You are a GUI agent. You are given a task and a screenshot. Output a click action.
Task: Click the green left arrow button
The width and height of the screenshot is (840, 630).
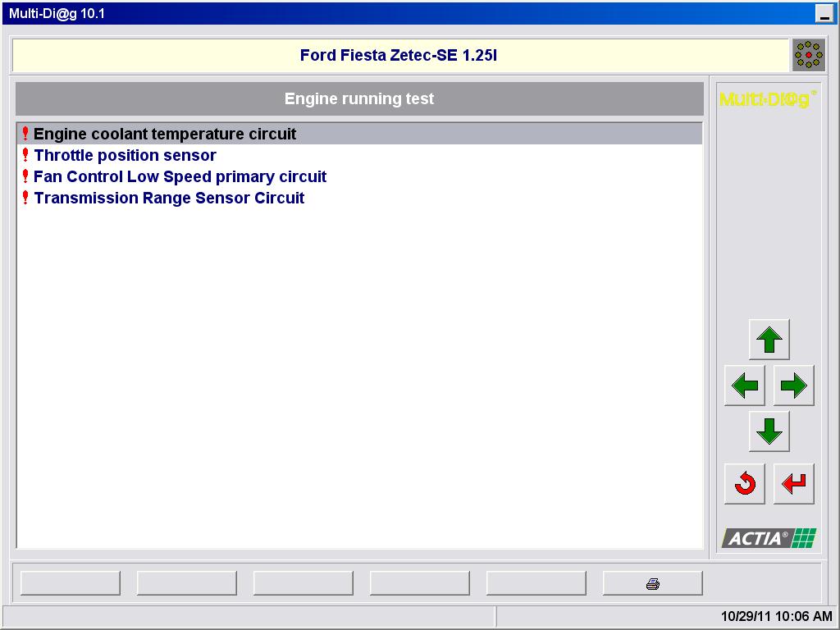[x=745, y=386]
